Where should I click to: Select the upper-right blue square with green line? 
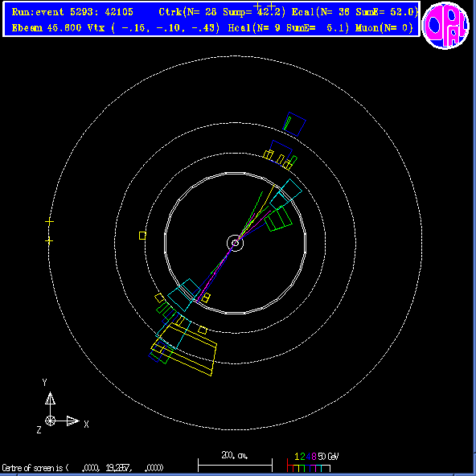coord(294,124)
